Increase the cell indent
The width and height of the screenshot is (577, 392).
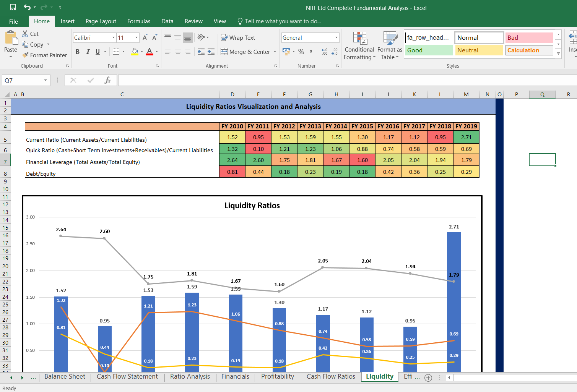[211, 52]
